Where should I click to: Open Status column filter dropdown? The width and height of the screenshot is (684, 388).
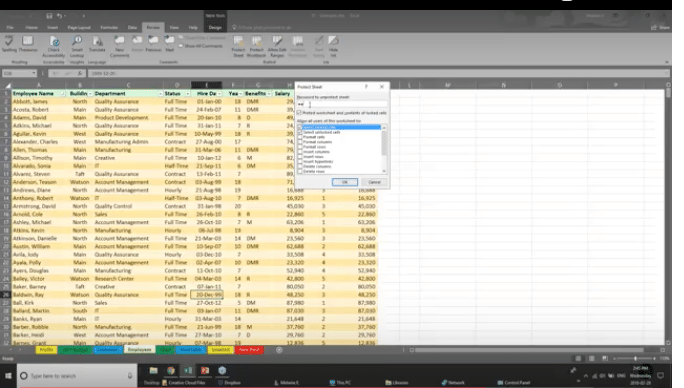pos(188,94)
